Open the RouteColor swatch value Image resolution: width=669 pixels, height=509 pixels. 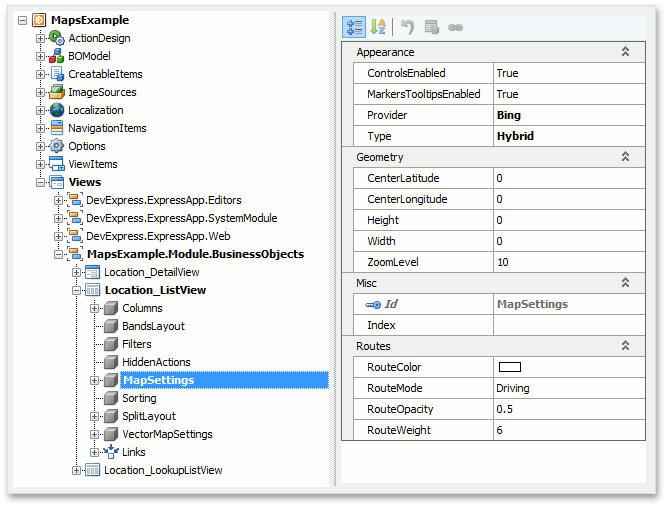pos(510,368)
